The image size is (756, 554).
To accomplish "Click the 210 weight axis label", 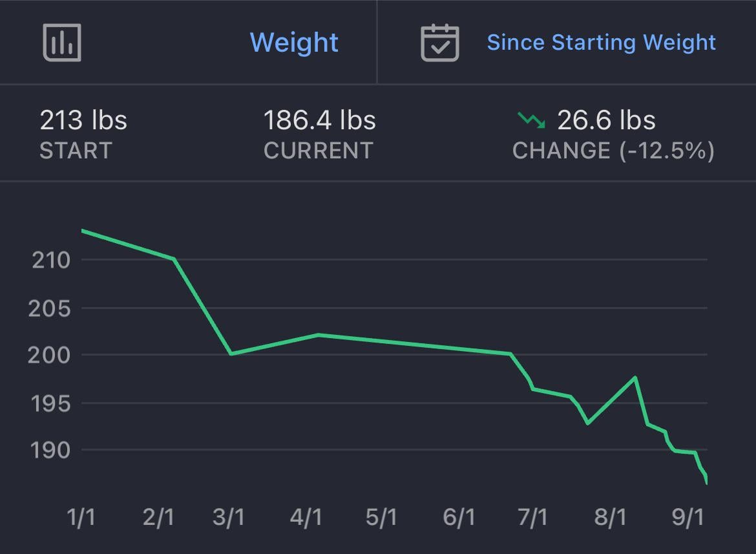I will click(50, 261).
